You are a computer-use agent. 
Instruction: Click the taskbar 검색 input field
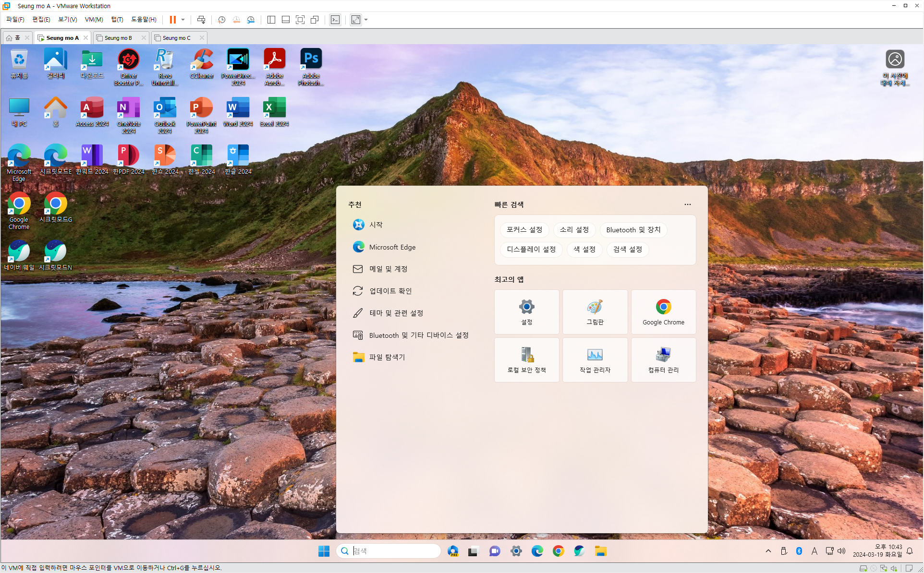click(x=388, y=551)
